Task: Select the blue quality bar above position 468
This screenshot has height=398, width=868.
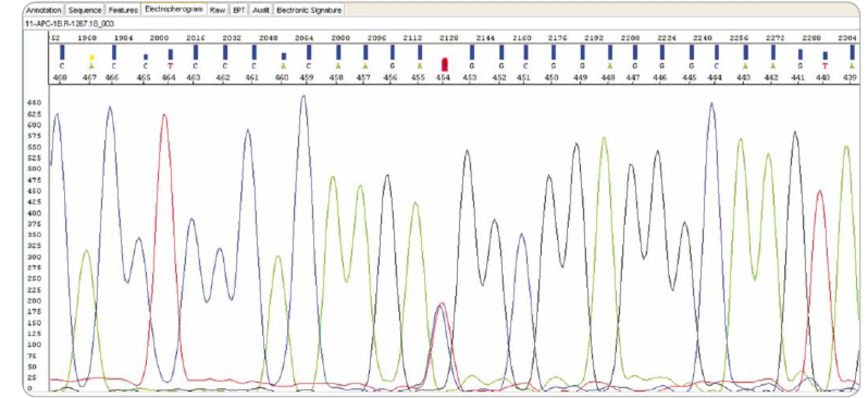Action: [x=62, y=52]
